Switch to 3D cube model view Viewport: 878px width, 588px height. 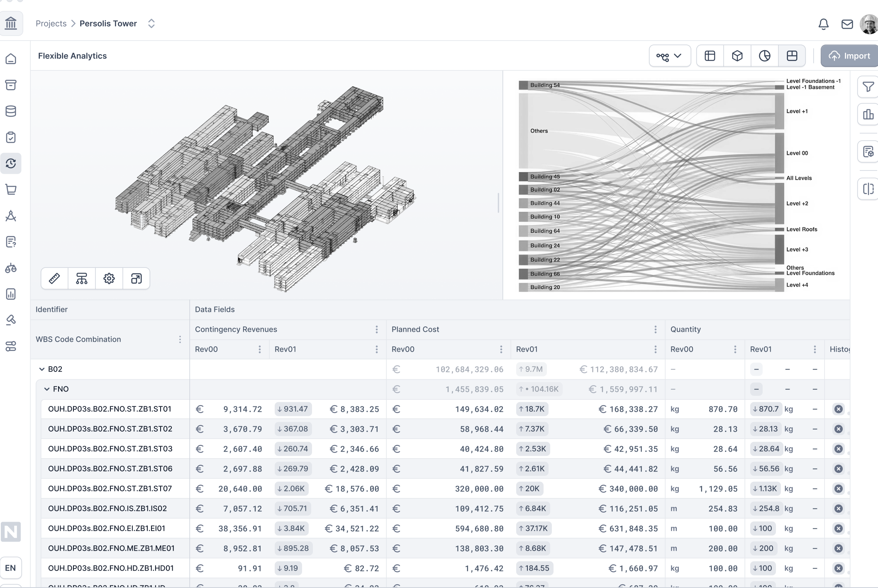[x=737, y=56]
